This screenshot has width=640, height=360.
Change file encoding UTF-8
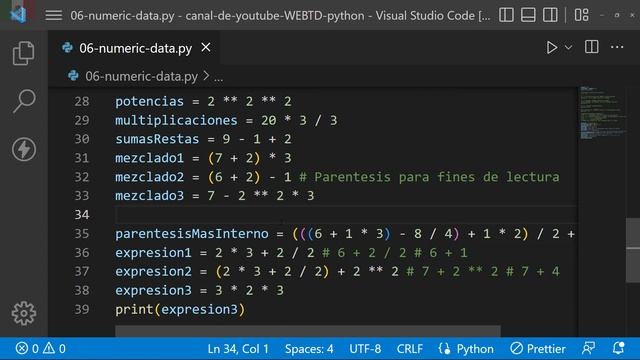pyautogui.click(x=365, y=349)
